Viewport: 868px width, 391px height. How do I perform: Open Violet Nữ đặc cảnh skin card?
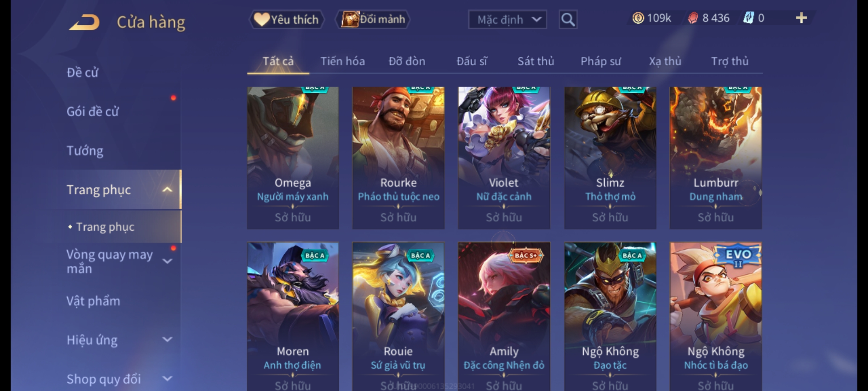click(x=504, y=158)
